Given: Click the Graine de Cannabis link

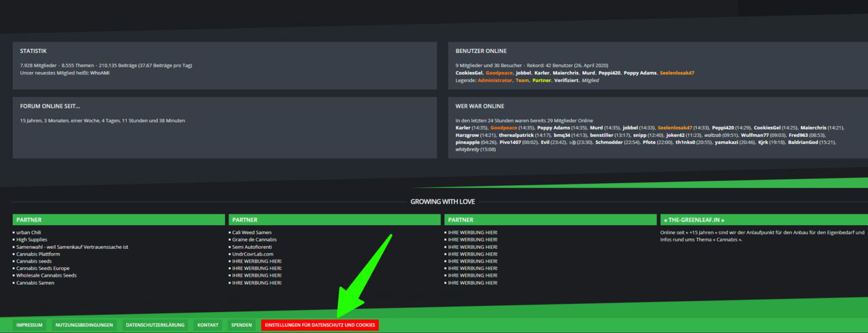Looking at the screenshot, I should [x=254, y=239].
